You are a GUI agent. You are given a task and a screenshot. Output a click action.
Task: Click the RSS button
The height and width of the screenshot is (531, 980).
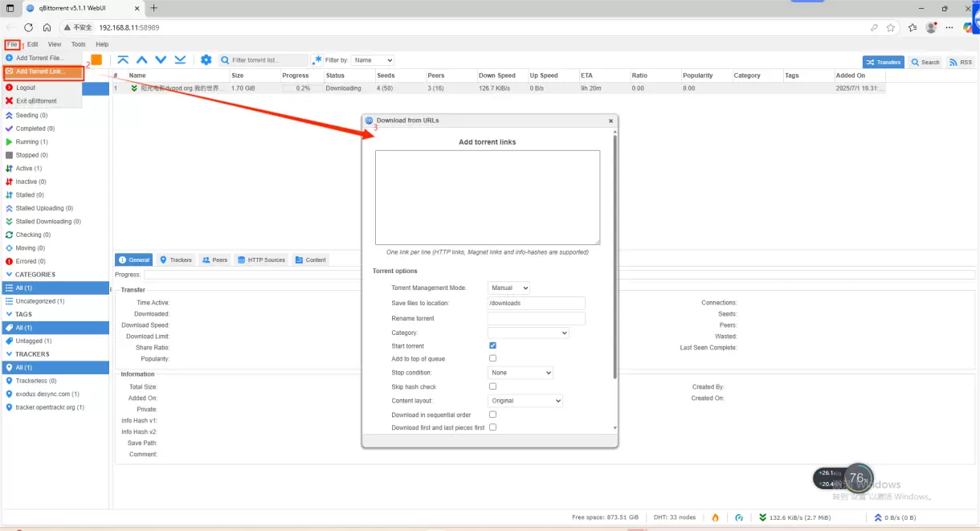[960, 62]
